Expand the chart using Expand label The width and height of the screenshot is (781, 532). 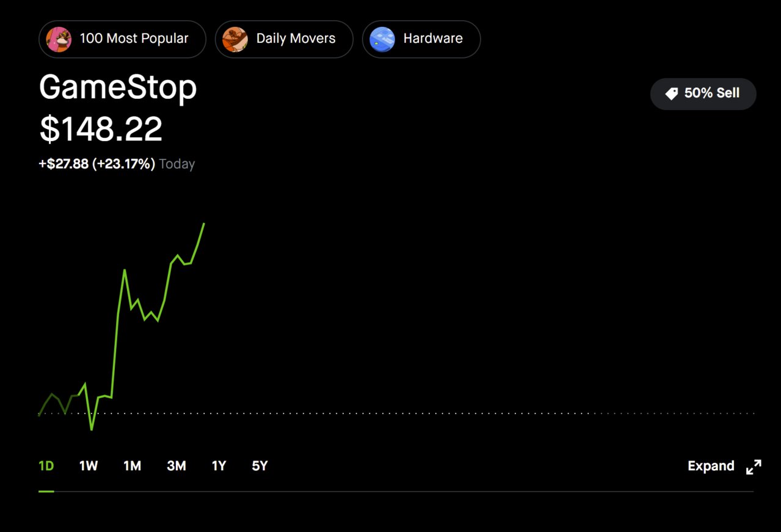(x=711, y=466)
